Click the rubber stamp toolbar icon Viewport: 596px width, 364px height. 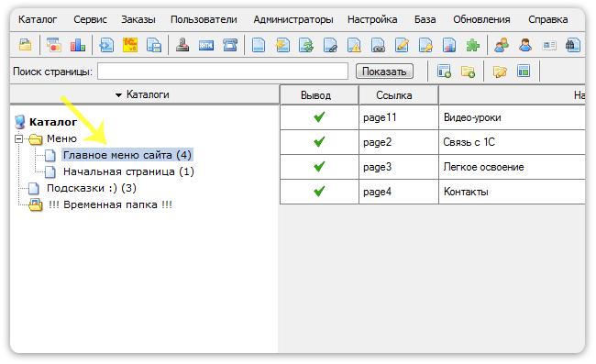182,45
